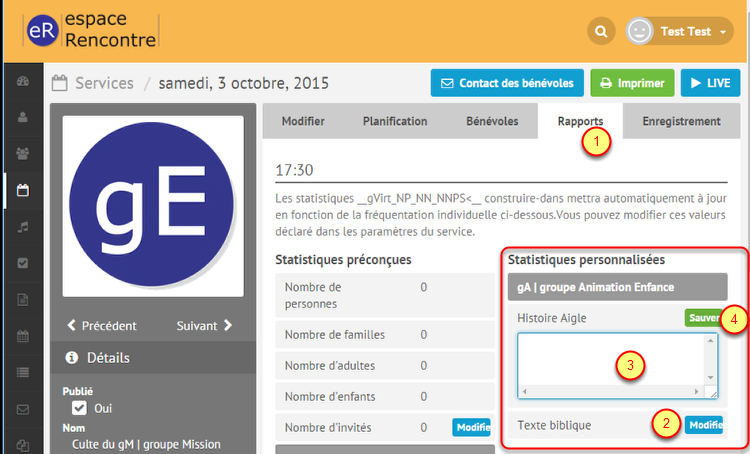This screenshot has width=750, height=454.
Task: Open the music note icon in sidebar
Action: click(x=22, y=227)
